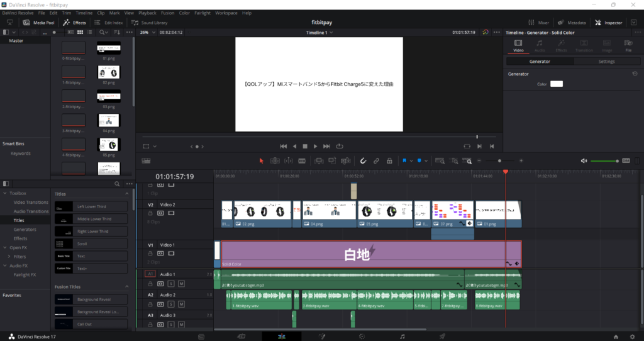Viewport: 644px width, 341px height.
Task: Collapse the Fusion Titles list section
Action: click(x=126, y=287)
